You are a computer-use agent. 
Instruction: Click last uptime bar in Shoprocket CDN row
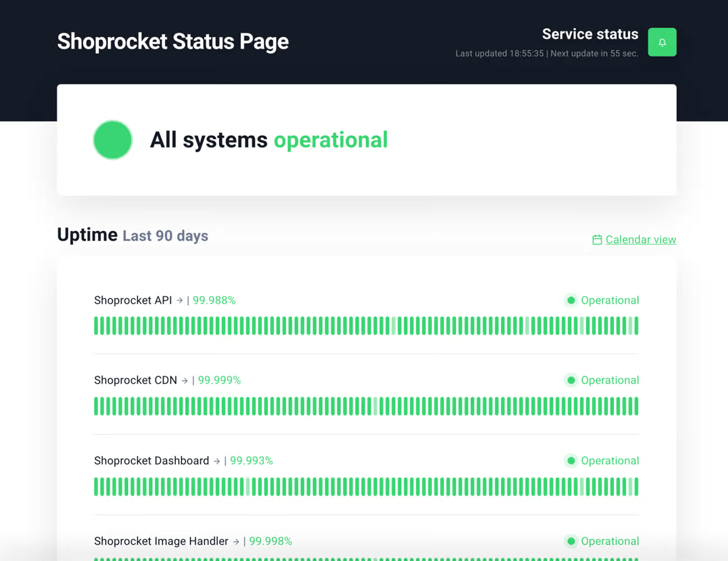(636, 406)
